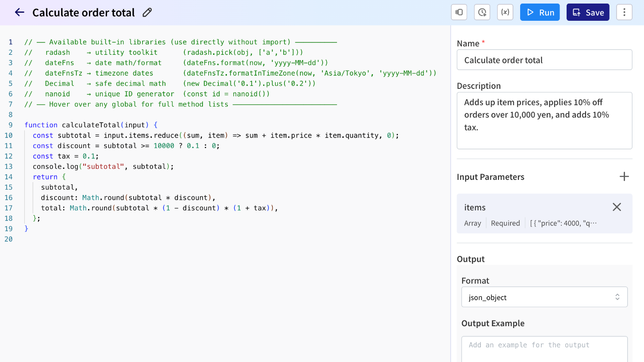Click the nanoid comment line

point(147,94)
